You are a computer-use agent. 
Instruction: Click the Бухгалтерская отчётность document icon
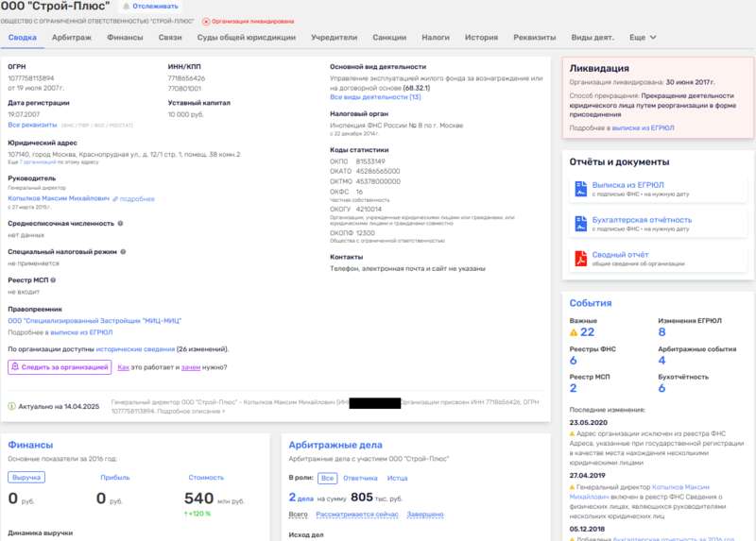coord(580,223)
